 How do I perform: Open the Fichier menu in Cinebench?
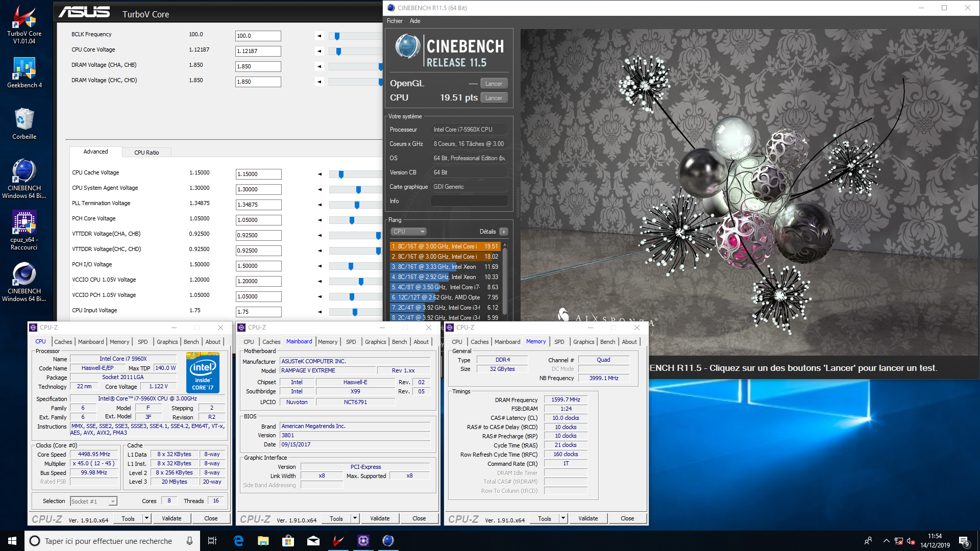coord(395,21)
